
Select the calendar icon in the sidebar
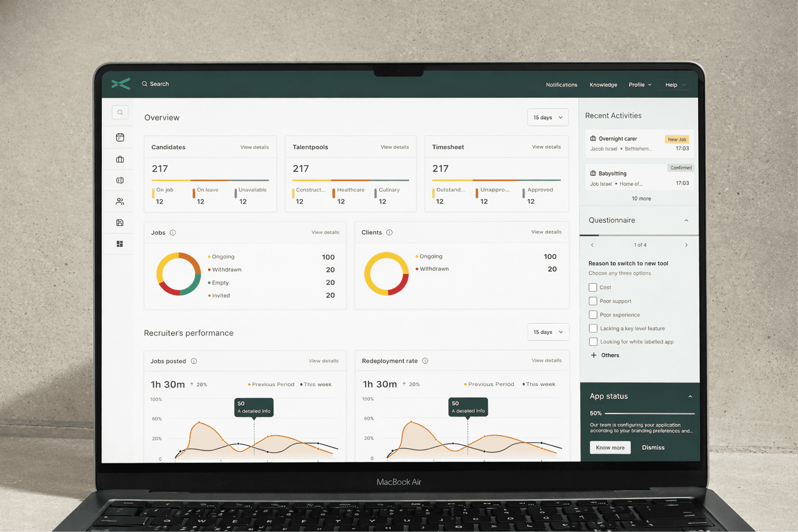point(120,137)
